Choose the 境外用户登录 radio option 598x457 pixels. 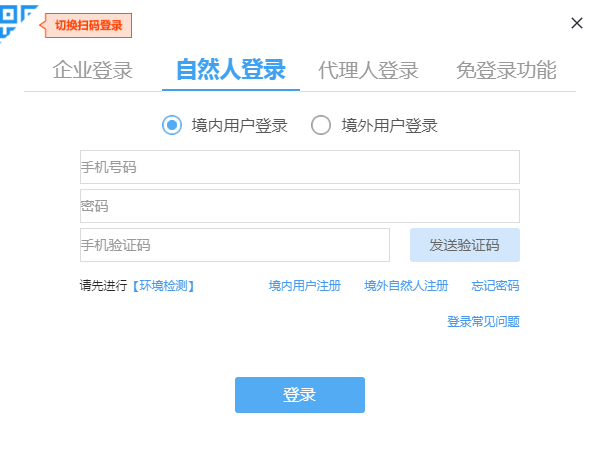pyautogui.click(x=321, y=125)
